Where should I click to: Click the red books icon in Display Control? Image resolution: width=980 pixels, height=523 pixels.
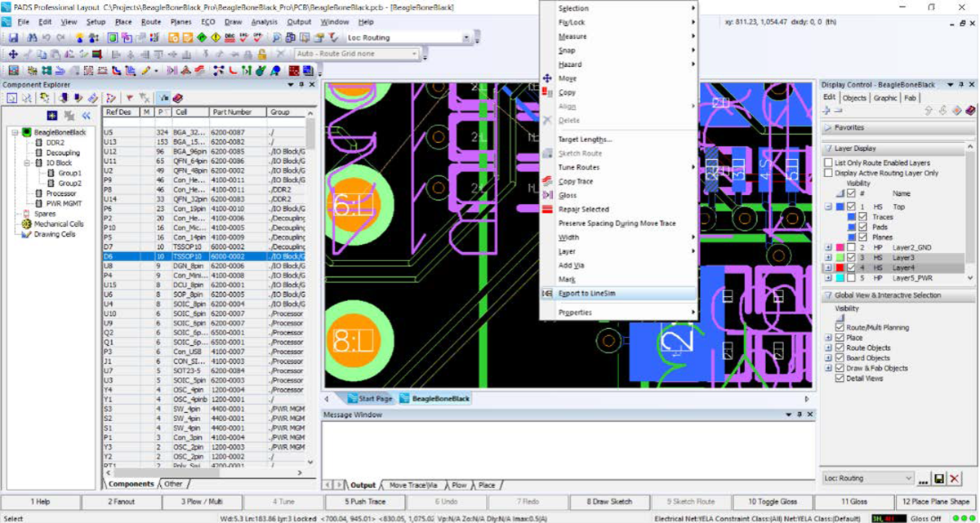coord(970,111)
